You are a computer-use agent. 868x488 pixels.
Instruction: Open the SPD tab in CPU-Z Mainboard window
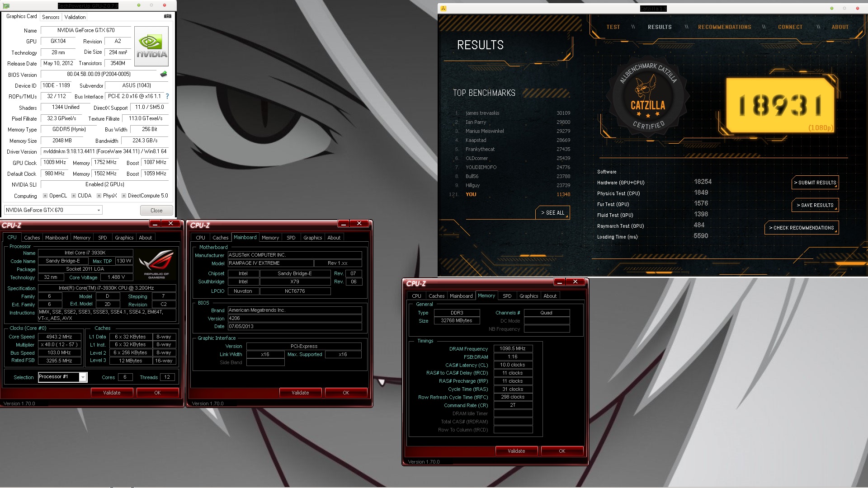[291, 238]
